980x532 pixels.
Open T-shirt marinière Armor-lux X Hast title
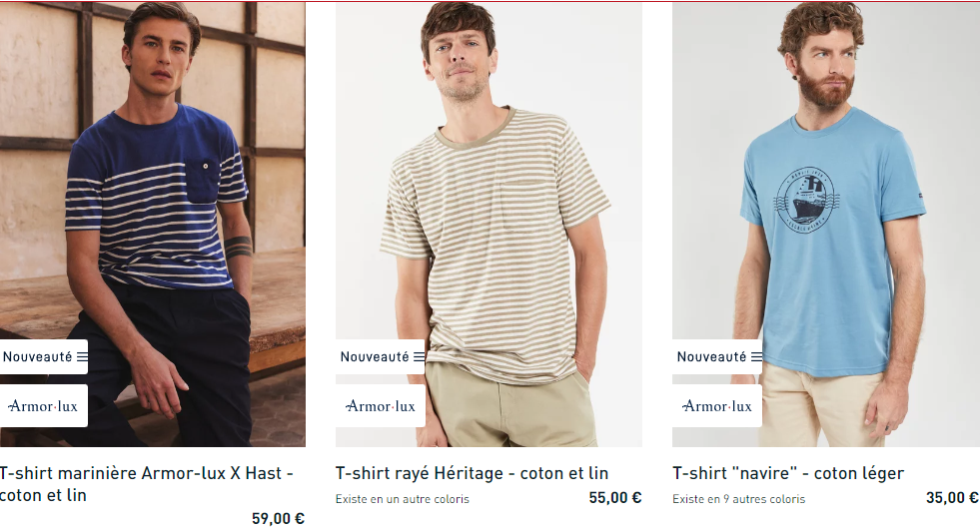[146, 484]
